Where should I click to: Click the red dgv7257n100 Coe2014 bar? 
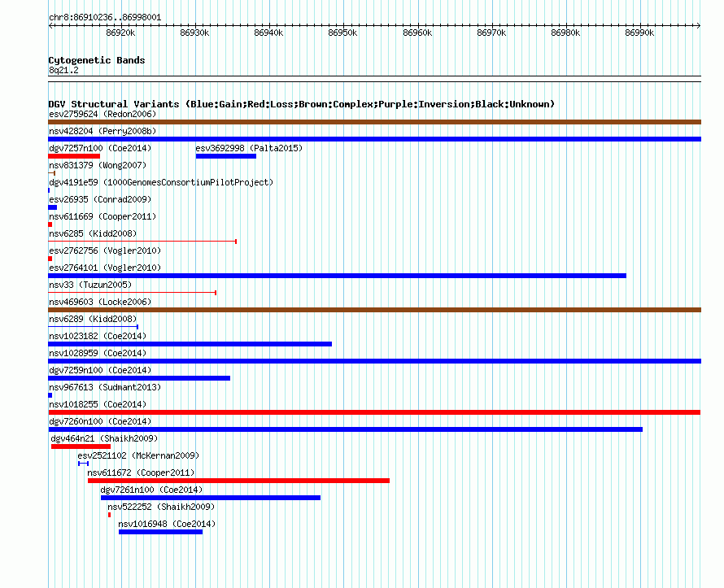click(74, 156)
